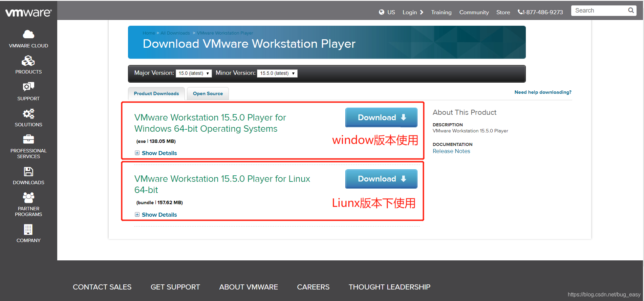644x301 pixels.
Task: Open Partner Programs people icon
Action: [28, 197]
